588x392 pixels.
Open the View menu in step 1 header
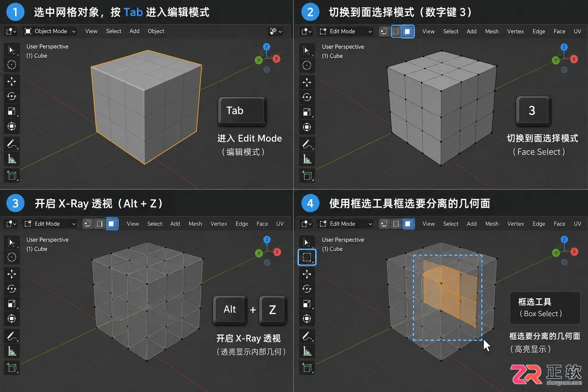click(x=91, y=31)
